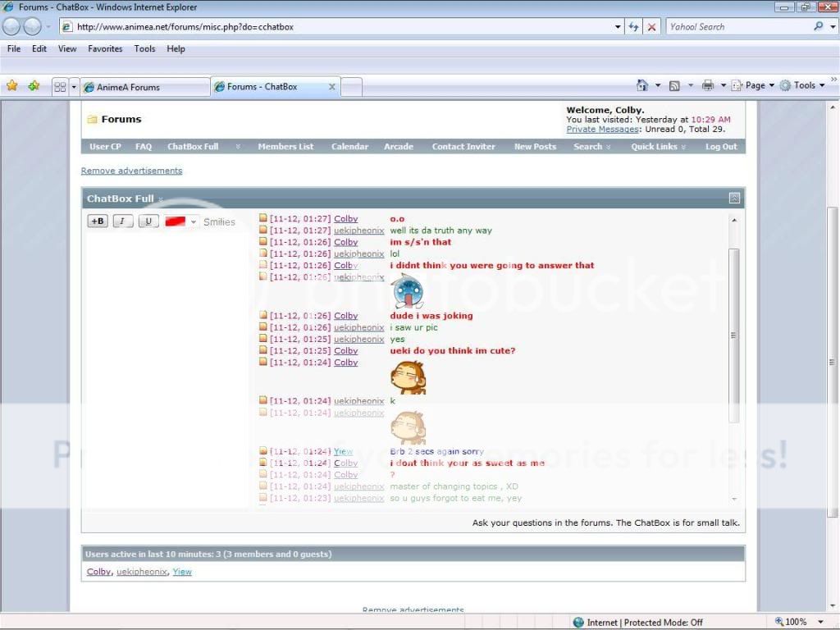This screenshot has height=630, width=840.
Task: Open the Quick Tabs view
Action: coord(60,86)
